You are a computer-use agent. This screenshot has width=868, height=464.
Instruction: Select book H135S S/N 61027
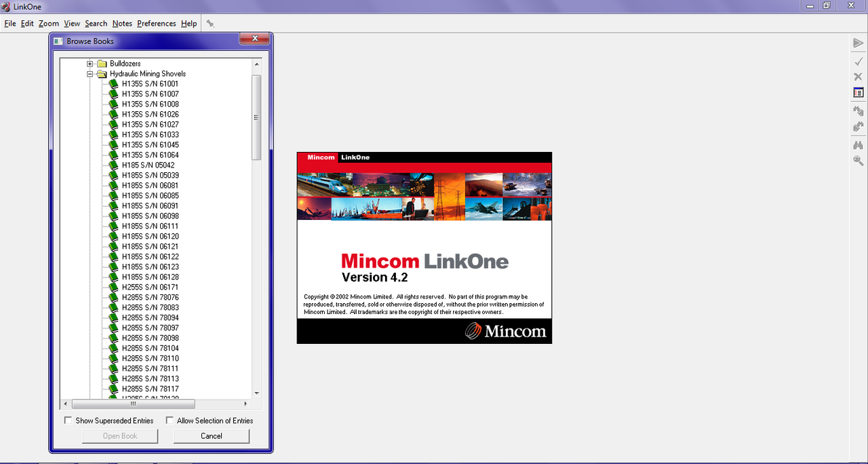pyautogui.click(x=150, y=125)
